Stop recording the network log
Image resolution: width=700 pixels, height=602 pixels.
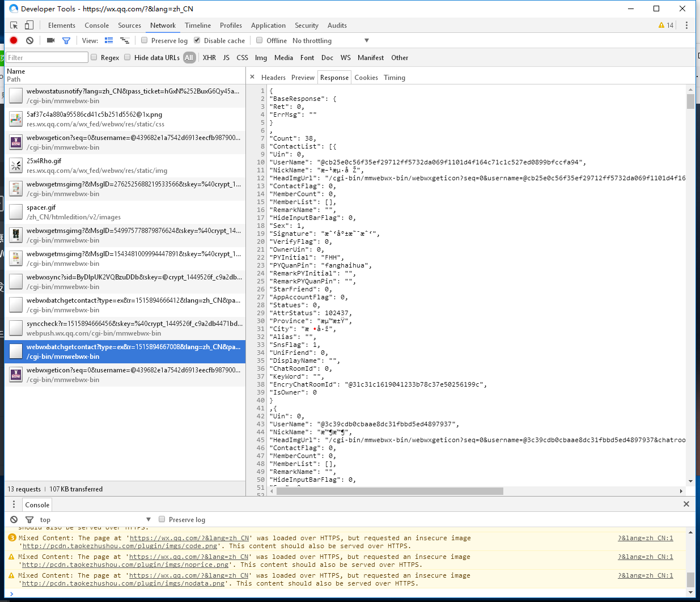point(14,40)
